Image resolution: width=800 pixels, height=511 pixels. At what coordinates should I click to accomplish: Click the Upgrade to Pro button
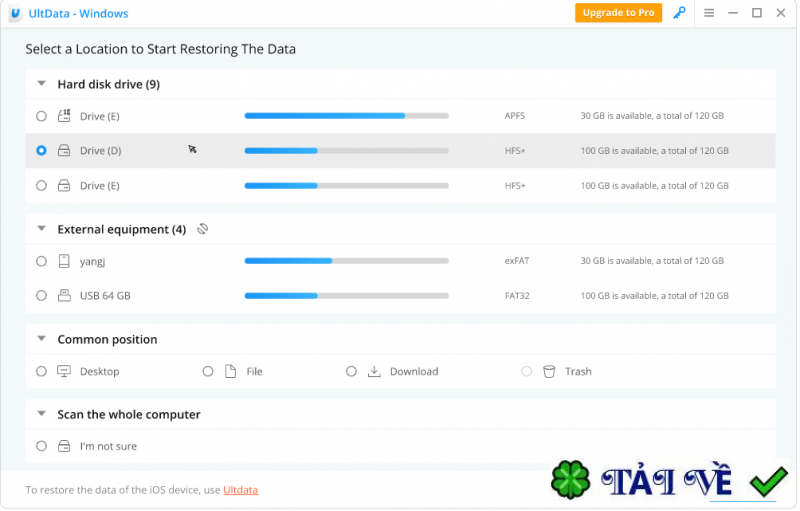pos(618,13)
